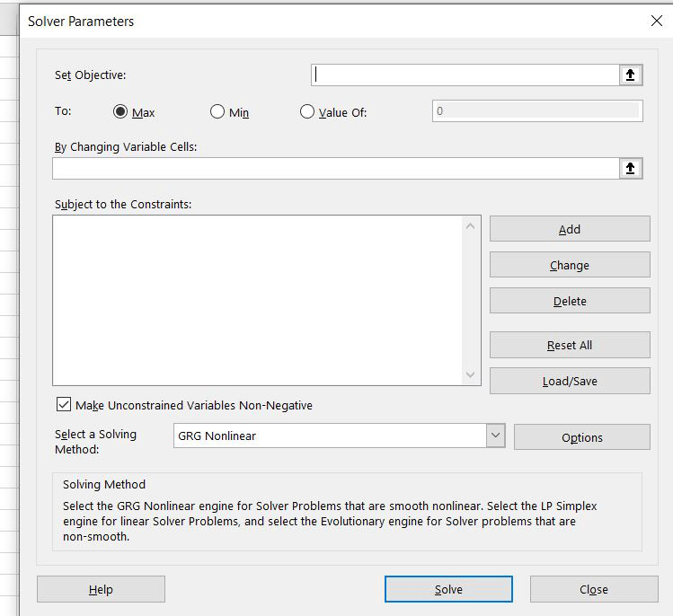673x616 pixels.
Task: Click the 'Set Objective:' label
Action: pyautogui.click(x=90, y=75)
